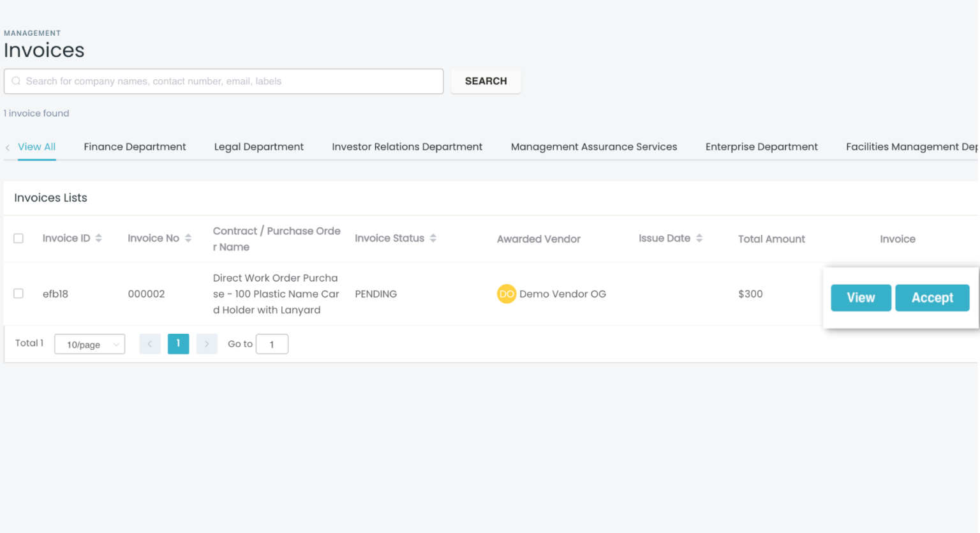Select page 1 in pagination
The image size is (980, 533).
click(x=178, y=344)
